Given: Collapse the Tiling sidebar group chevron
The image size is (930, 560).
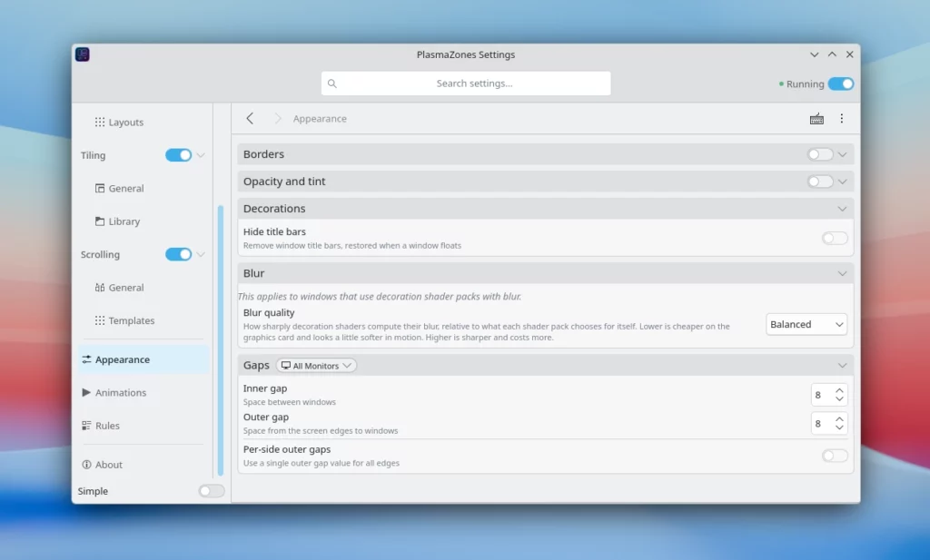Looking at the screenshot, I should [201, 155].
